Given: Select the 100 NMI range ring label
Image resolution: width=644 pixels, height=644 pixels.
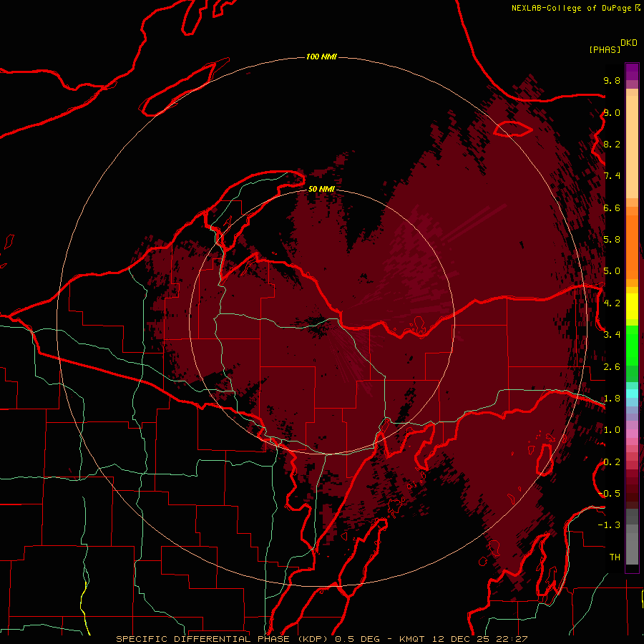Looking at the screenshot, I should click(321, 57).
